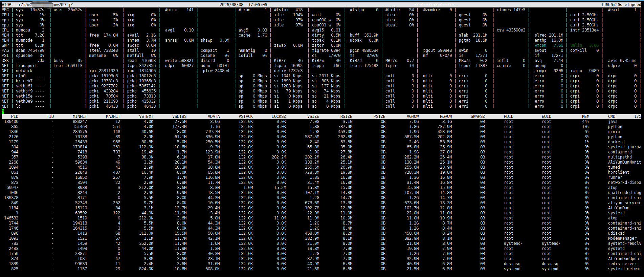Image resolution: width=644 pixels, height=277 pixels.
Task: Select the unattended-upg command name
Action: tap(624, 193)
